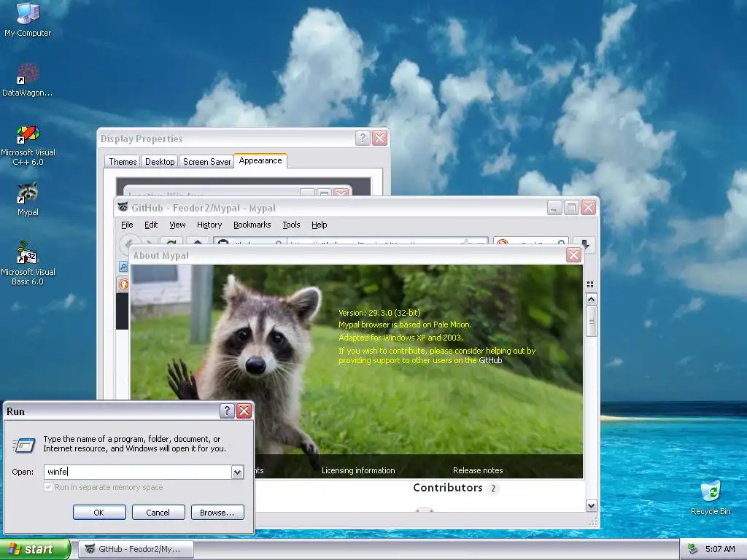Screen dimensions: 747x560
Task: Select the Microsoft Visual C++ 6.0 shortcut
Action: 28,145
